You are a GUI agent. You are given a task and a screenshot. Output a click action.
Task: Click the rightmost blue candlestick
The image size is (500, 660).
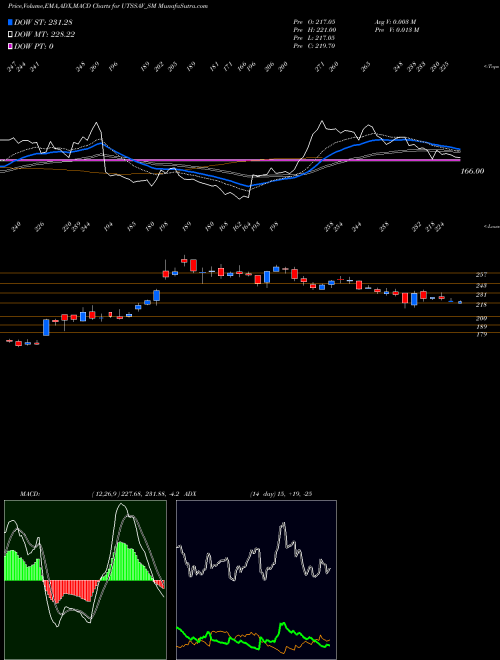[x=460, y=302]
